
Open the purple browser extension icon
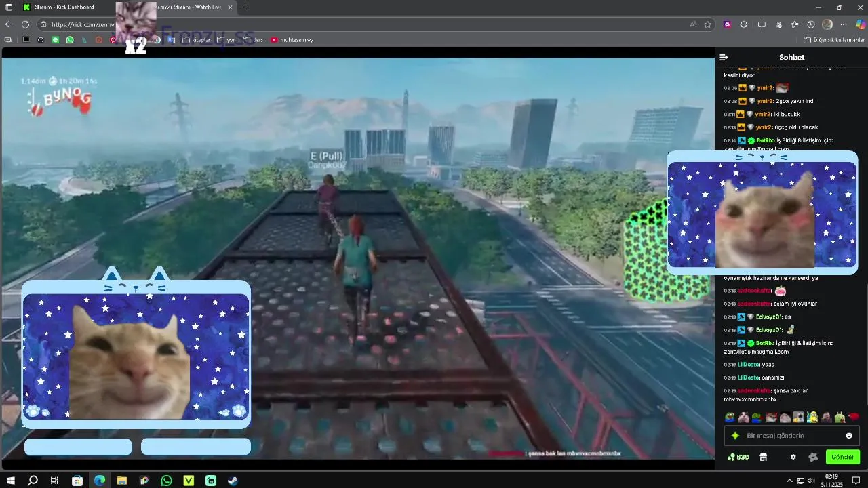[x=728, y=24]
